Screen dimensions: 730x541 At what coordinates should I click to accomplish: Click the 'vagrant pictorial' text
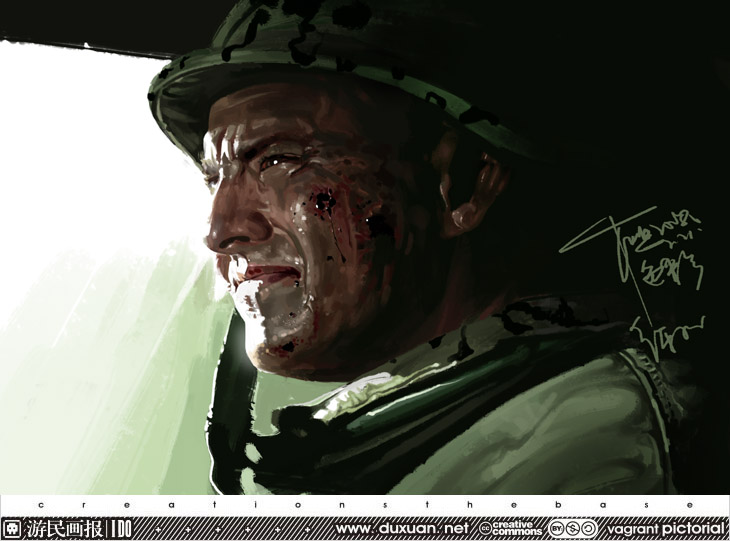(x=666, y=529)
